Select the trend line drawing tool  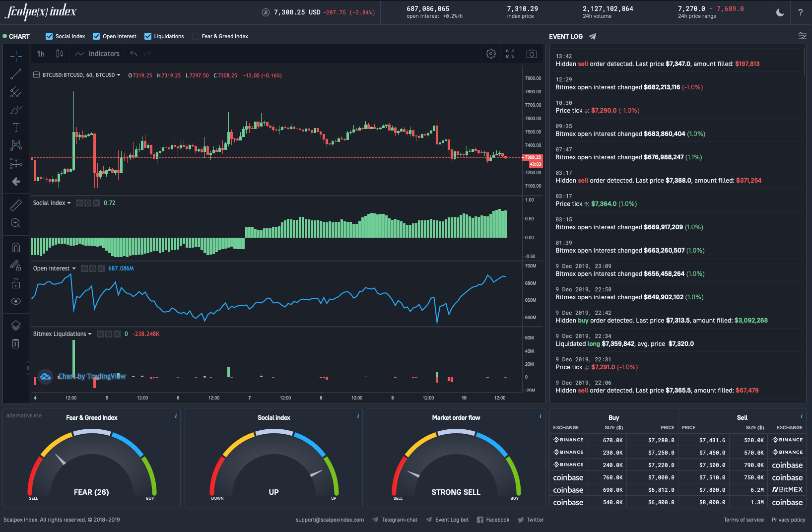16,74
